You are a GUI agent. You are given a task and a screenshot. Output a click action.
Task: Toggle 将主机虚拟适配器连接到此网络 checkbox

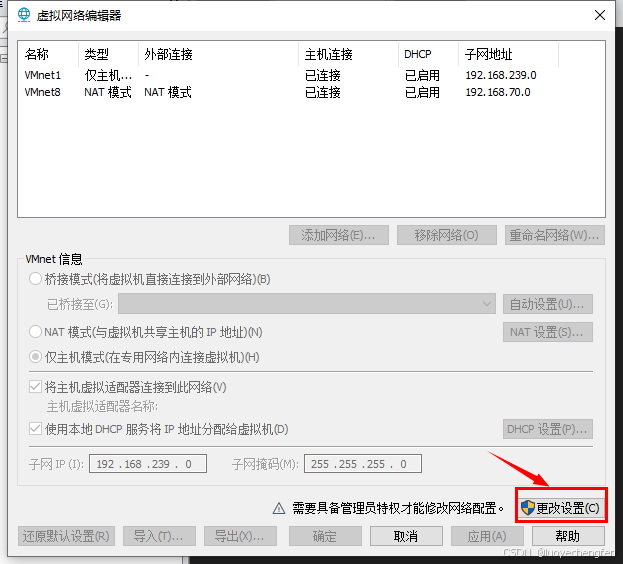tap(35, 387)
